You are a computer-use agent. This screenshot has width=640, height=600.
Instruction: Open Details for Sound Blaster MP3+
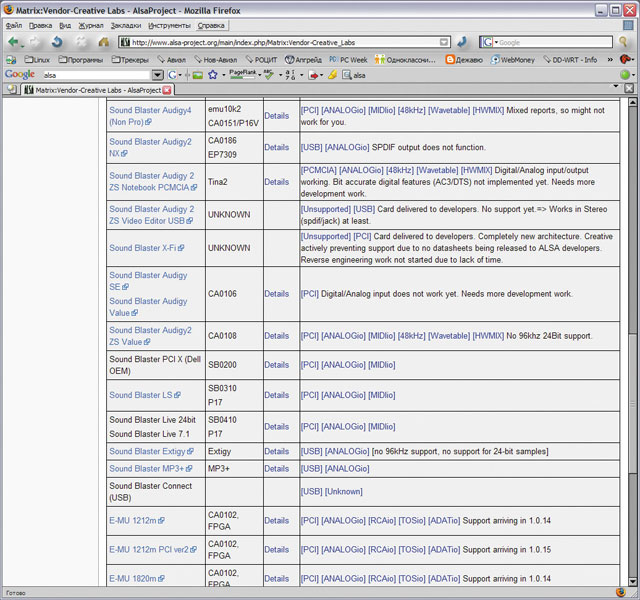(x=276, y=469)
